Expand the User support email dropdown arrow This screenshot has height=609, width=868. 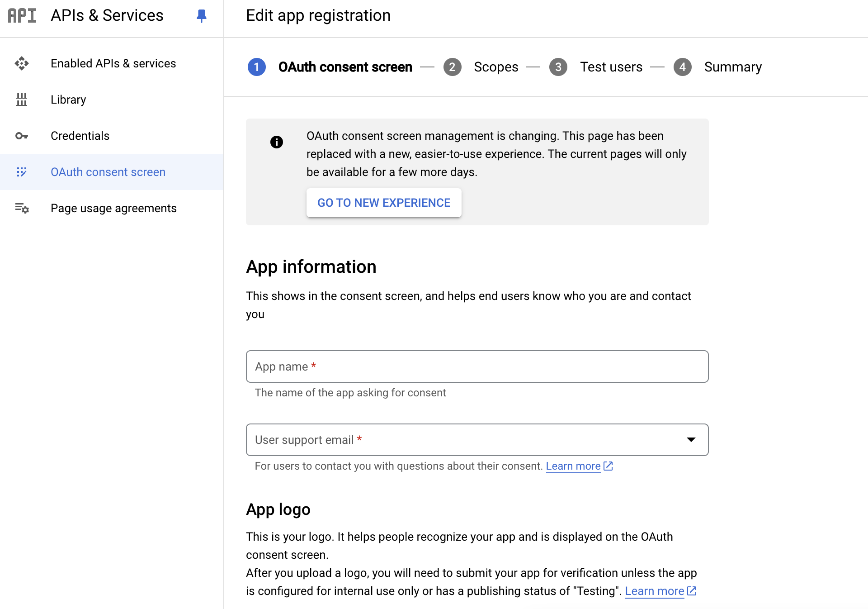tap(691, 440)
